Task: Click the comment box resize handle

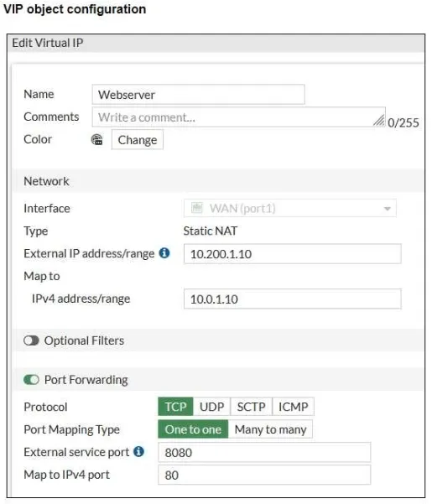Action: [x=379, y=120]
